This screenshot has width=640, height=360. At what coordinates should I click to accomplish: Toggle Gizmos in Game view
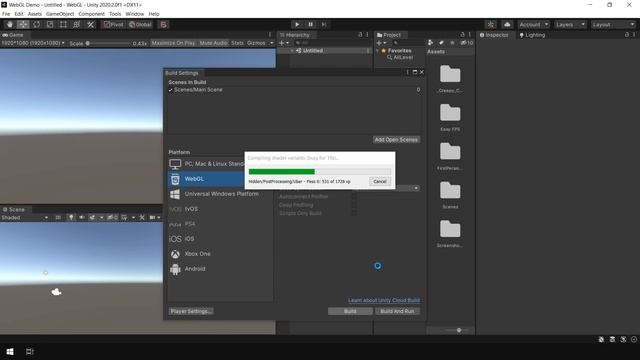click(x=256, y=43)
